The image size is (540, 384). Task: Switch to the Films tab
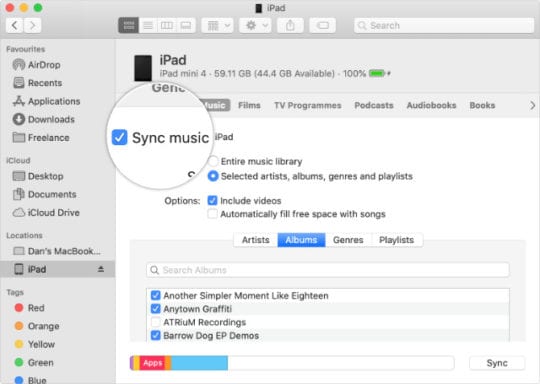click(x=249, y=105)
